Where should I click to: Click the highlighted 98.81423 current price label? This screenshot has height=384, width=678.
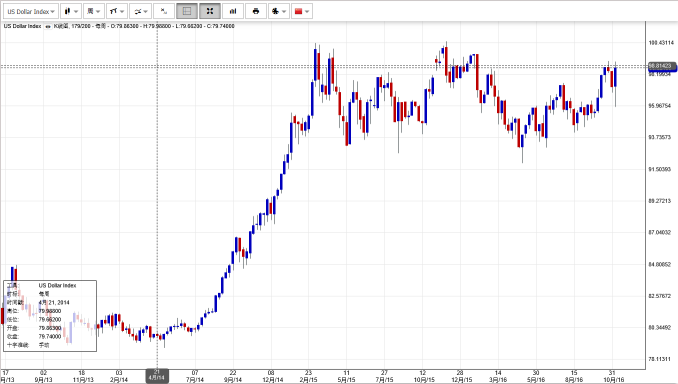pos(662,66)
